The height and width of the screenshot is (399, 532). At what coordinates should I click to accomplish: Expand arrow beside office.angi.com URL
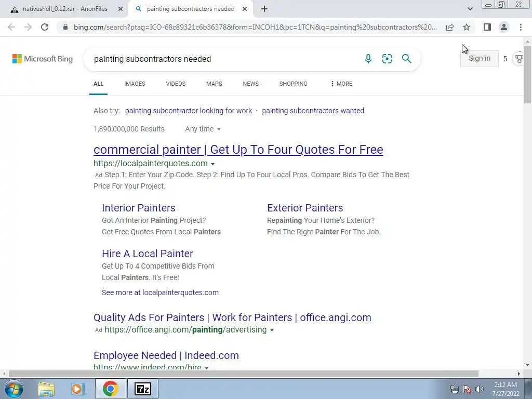click(x=272, y=330)
